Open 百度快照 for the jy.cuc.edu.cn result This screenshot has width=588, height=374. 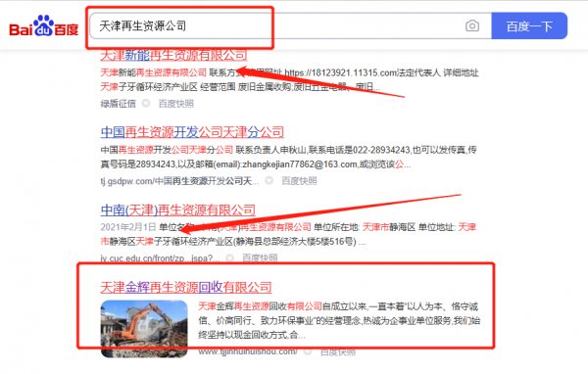click(x=260, y=257)
